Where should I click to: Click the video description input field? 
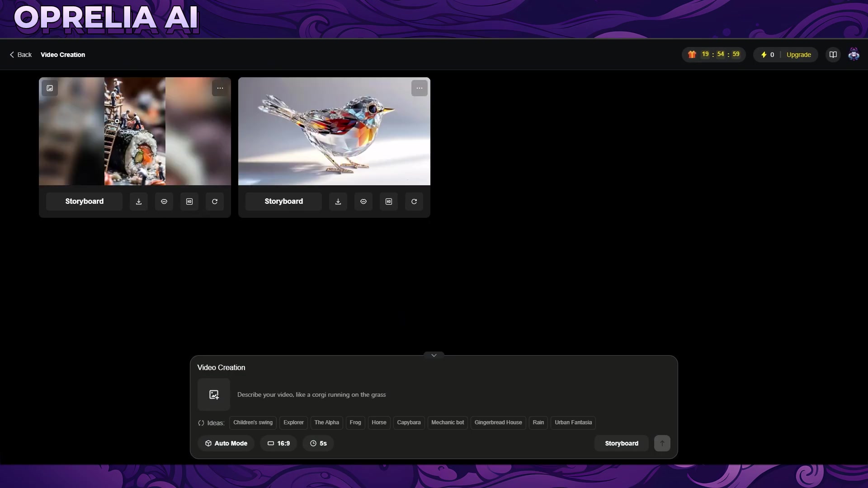[x=407, y=394]
